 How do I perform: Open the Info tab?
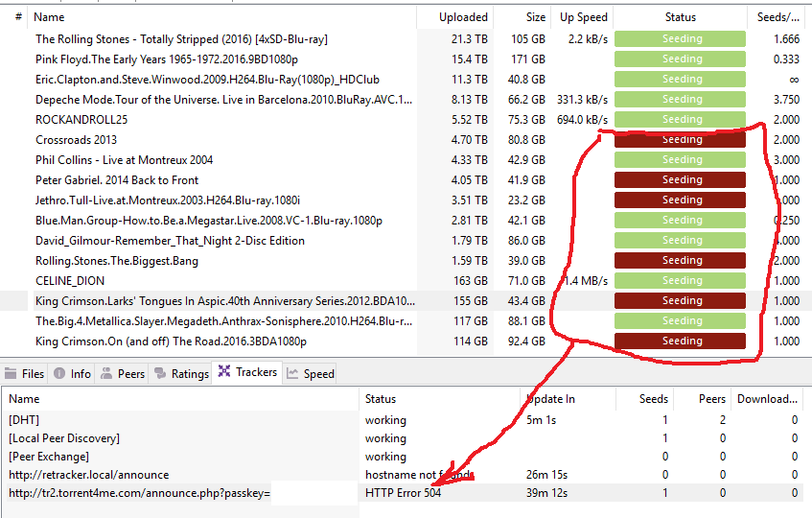72,373
